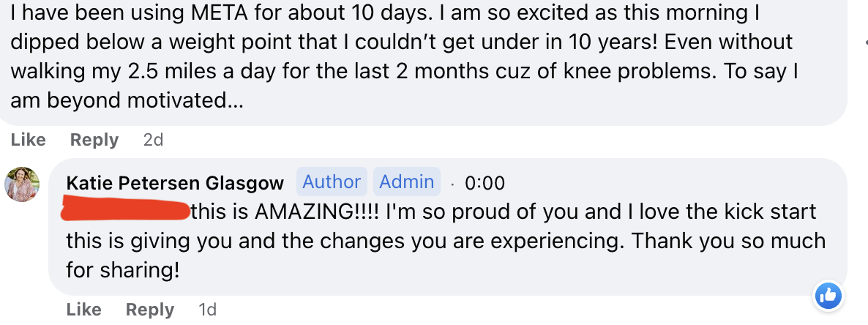This screenshot has width=868, height=325.
Task: Open the 2d timestamp link
Action: point(154,140)
